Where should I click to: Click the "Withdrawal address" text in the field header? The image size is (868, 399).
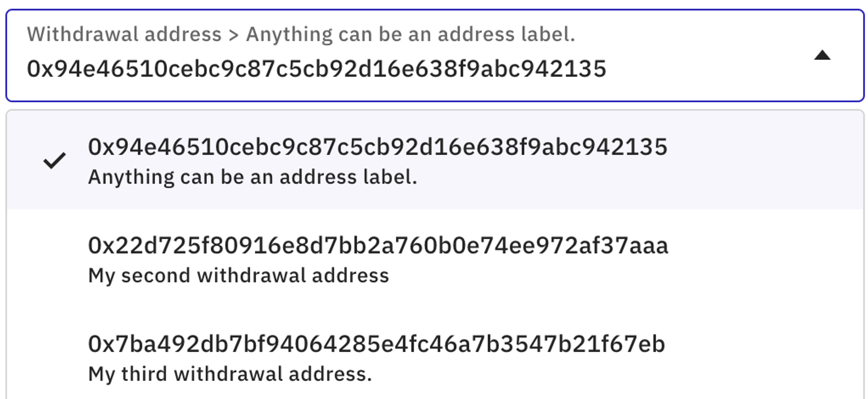coord(124,34)
